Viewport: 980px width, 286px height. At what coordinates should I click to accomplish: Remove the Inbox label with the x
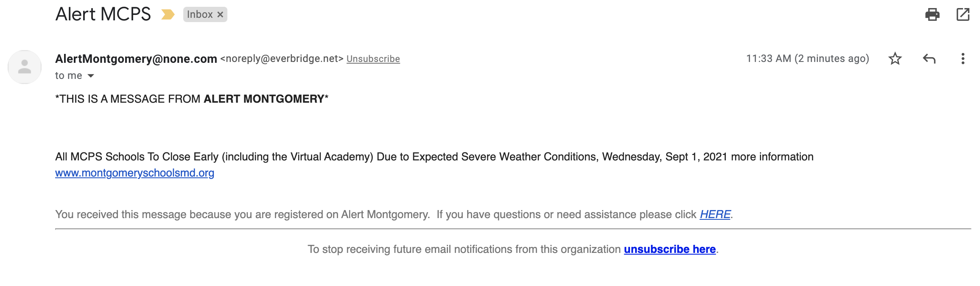click(x=220, y=14)
